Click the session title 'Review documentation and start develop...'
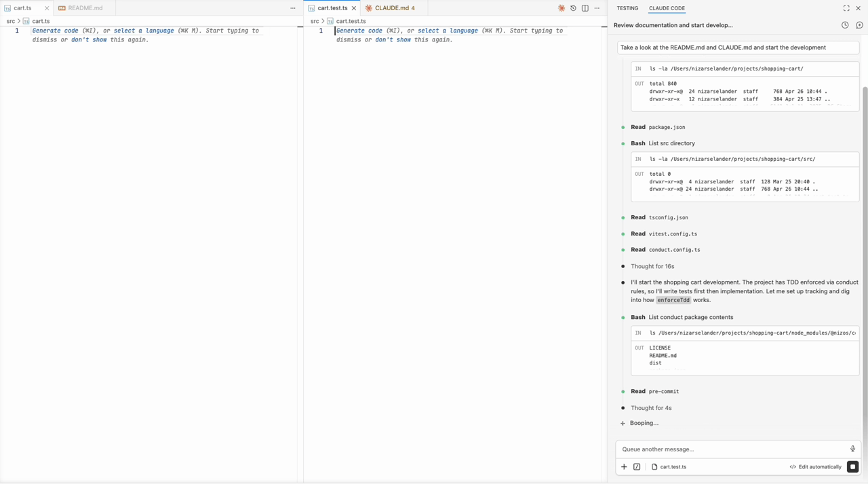The width and height of the screenshot is (868, 484). click(673, 25)
